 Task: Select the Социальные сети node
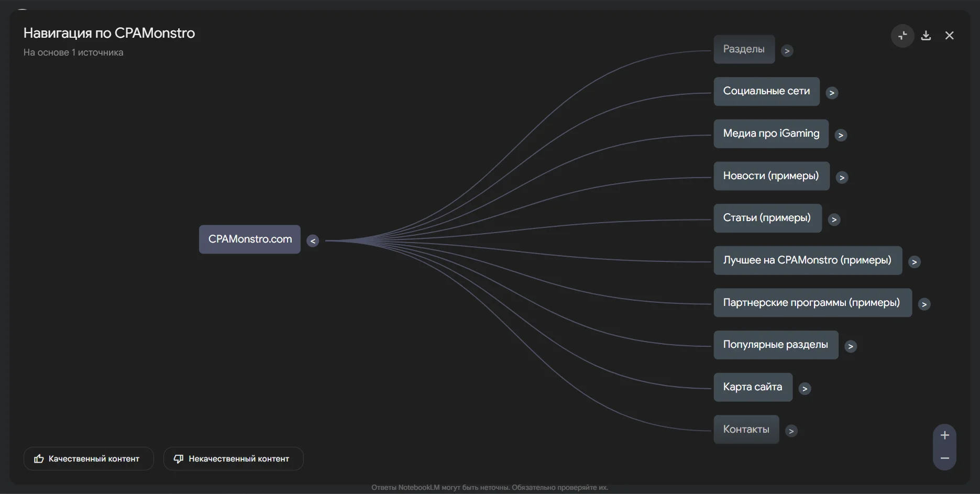coord(766,91)
